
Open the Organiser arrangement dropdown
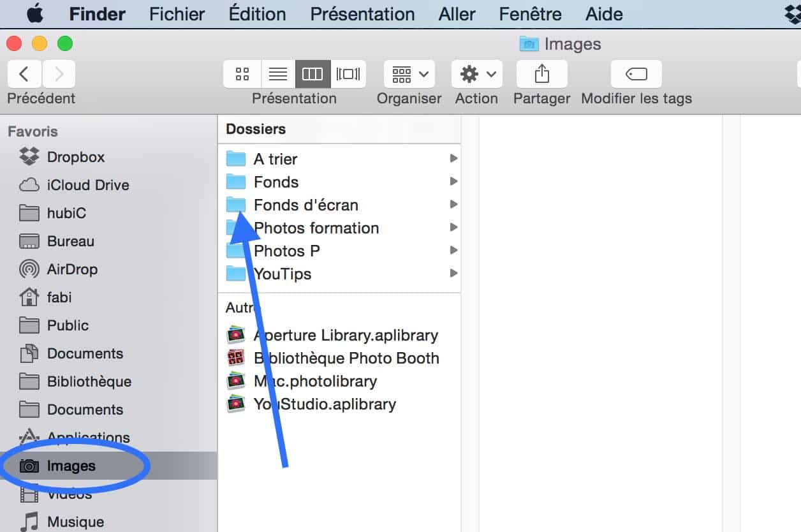(409, 74)
